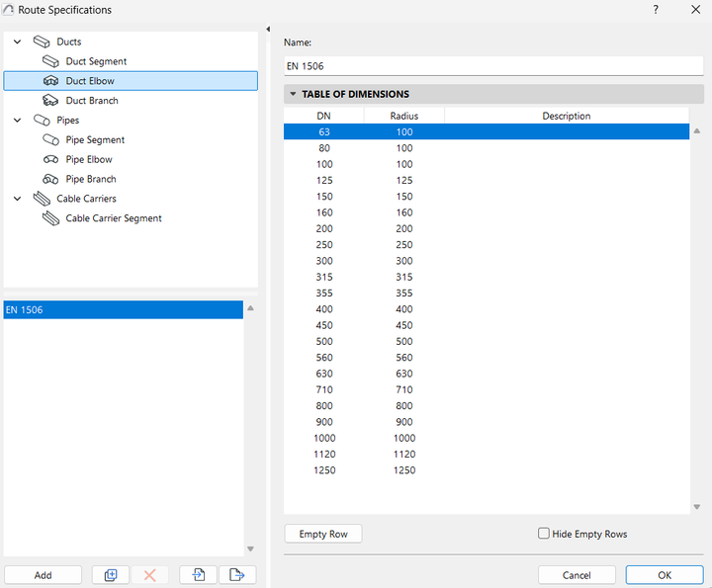Click the Cancel button
Image resolution: width=712 pixels, height=588 pixels.
coord(577,575)
